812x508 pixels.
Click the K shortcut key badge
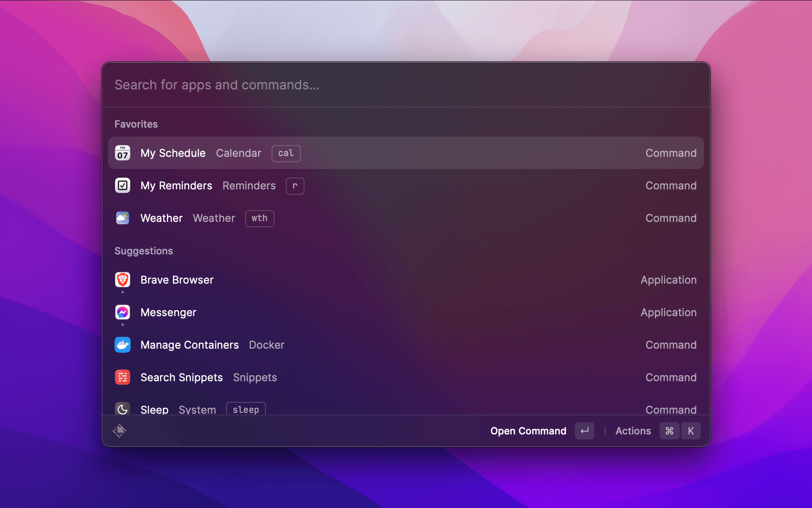point(691,431)
